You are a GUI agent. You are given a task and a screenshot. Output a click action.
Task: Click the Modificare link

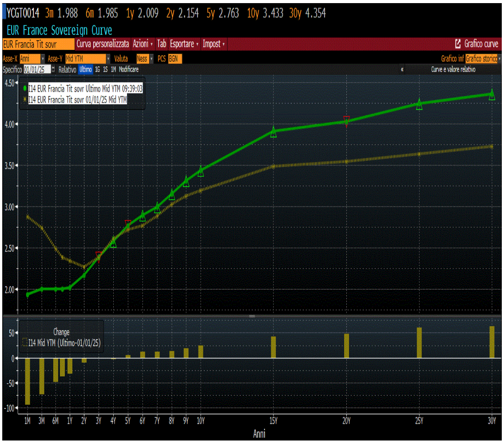tap(129, 69)
